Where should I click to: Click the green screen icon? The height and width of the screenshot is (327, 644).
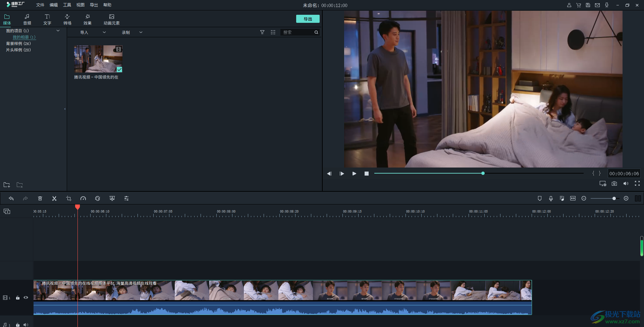(112, 198)
